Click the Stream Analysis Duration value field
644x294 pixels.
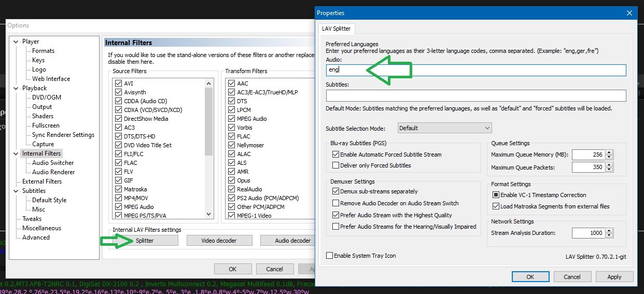589,233
